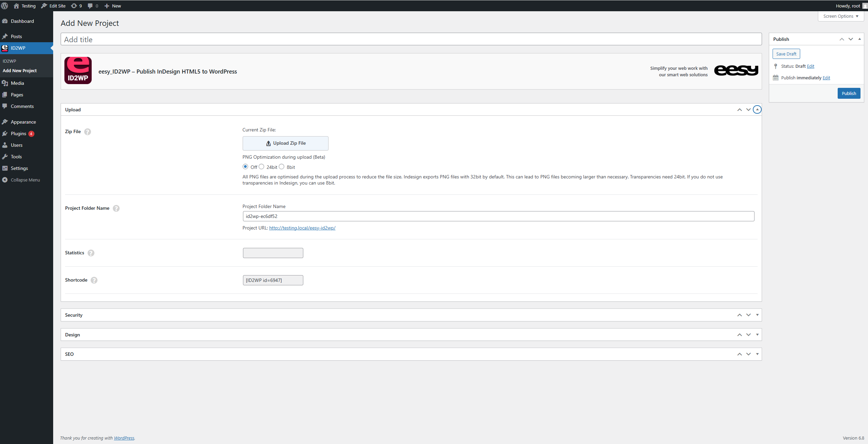
Task: Move Design panel up
Action: click(x=740, y=335)
